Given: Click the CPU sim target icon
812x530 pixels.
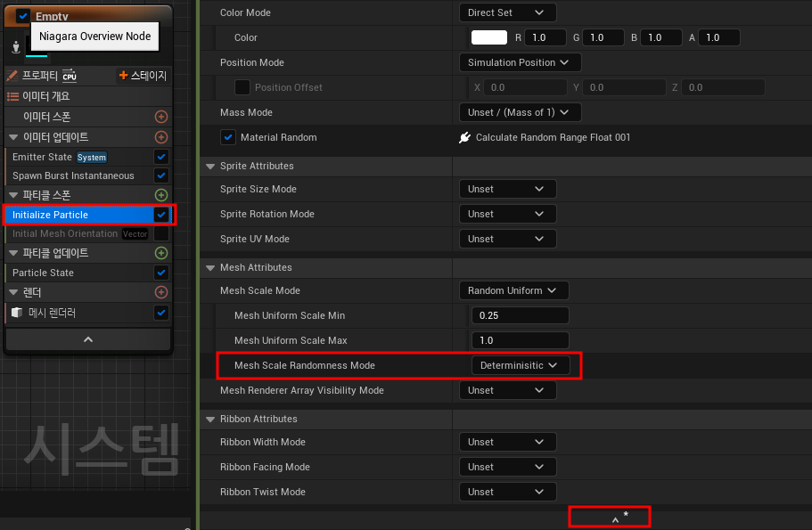Looking at the screenshot, I should pos(70,76).
